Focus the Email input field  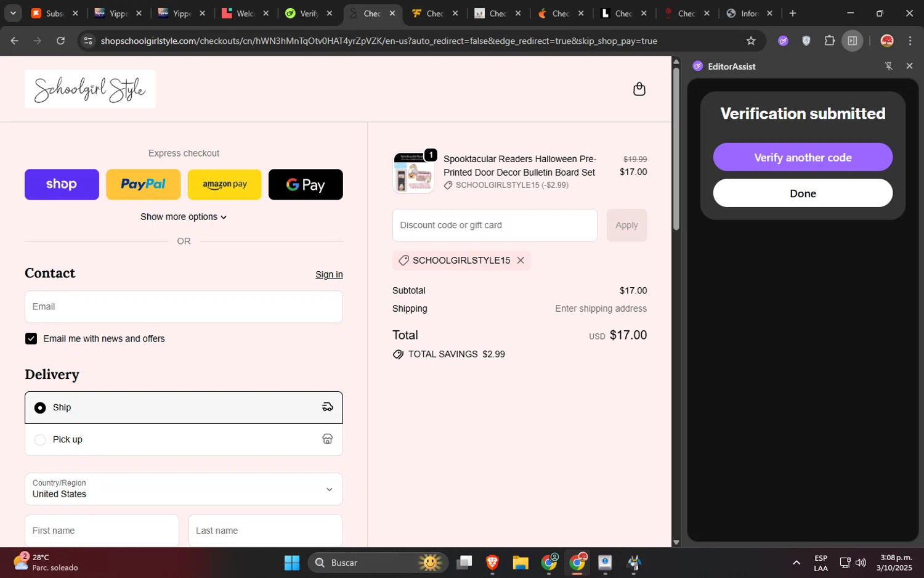[184, 307]
